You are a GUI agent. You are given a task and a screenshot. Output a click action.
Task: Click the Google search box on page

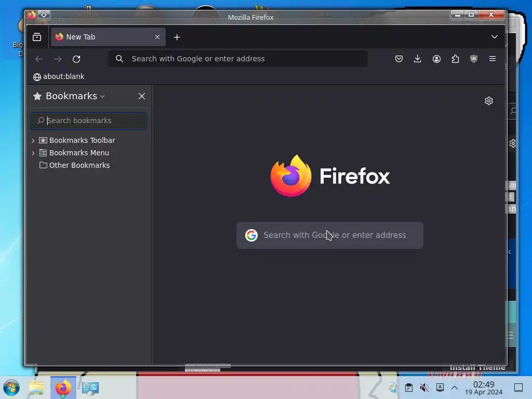point(330,235)
